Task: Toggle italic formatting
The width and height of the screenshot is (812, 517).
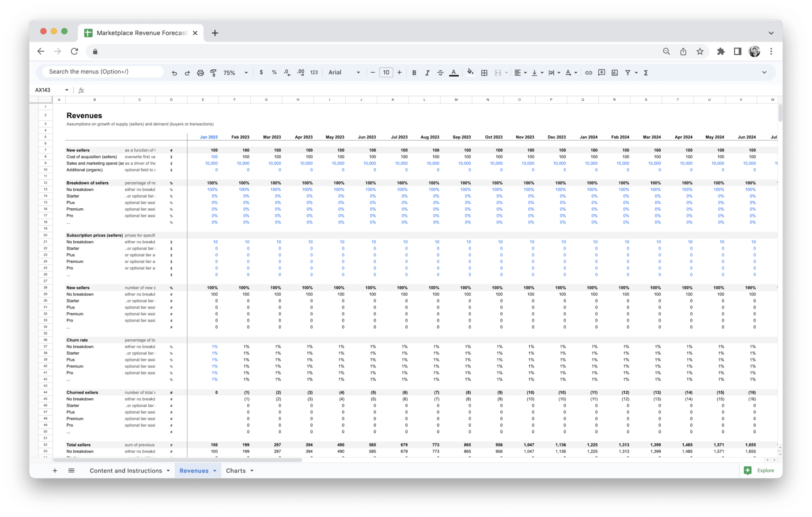Action: point(427,73)
